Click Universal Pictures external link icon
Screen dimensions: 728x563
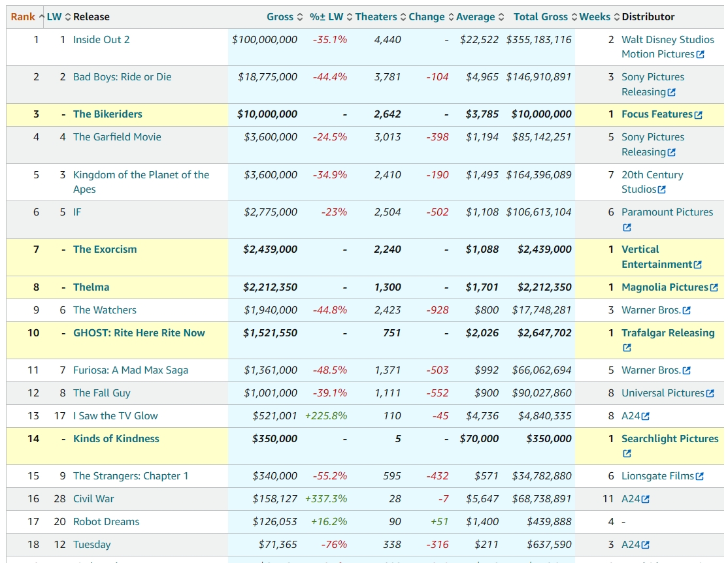pos(710,394)
